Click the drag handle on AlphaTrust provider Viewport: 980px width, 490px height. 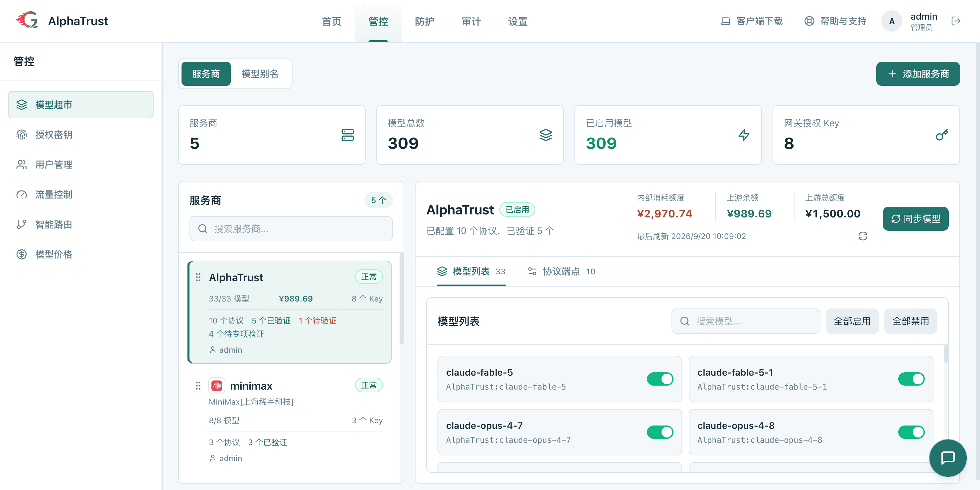pyautogui.click(x=198, y=277)
